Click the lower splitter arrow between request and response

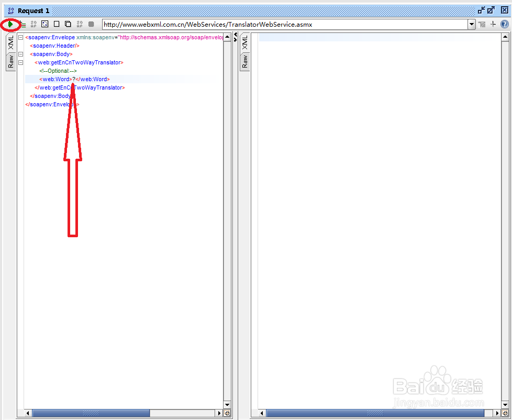point(236,39)
